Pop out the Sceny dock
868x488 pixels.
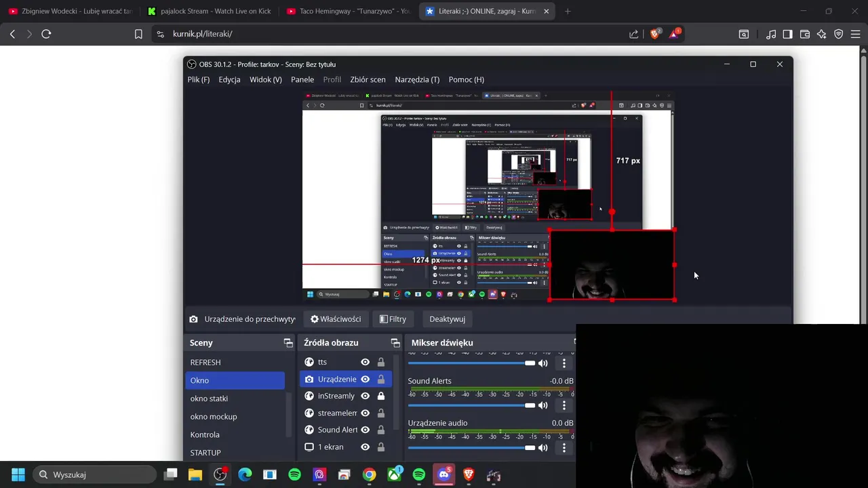pyautogui.click(x=288, y=343)
